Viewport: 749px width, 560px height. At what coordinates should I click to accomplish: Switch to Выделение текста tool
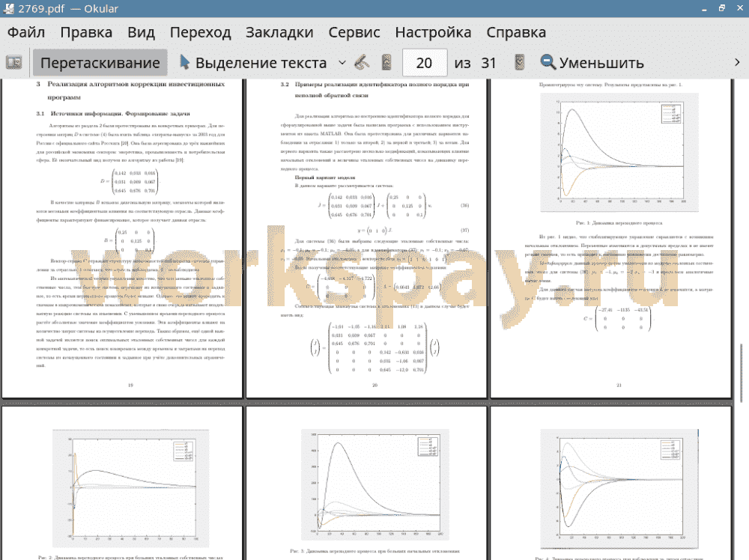tap(252, 63)
